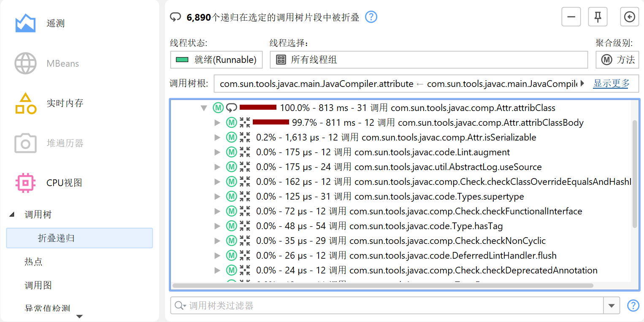Select the 调用树 sidebar entry
Viewport: 644px width, 322px height.
(38, 214)
